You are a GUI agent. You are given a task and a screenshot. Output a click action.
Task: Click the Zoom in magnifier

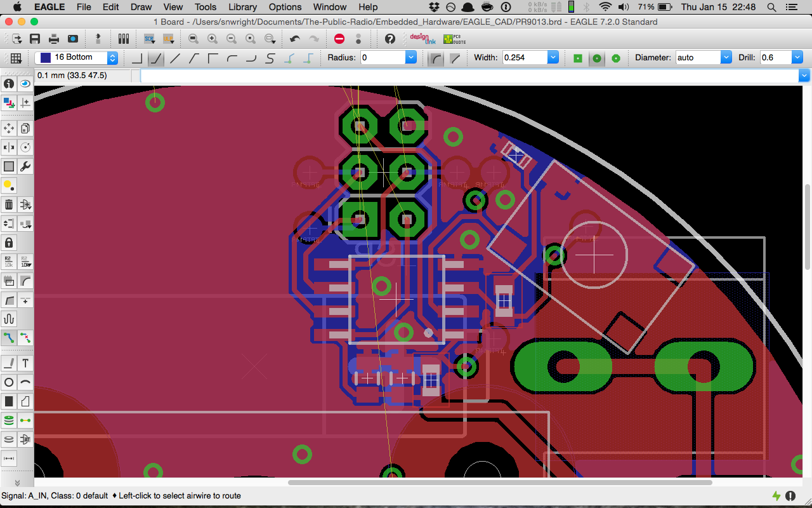click(213, 39)
